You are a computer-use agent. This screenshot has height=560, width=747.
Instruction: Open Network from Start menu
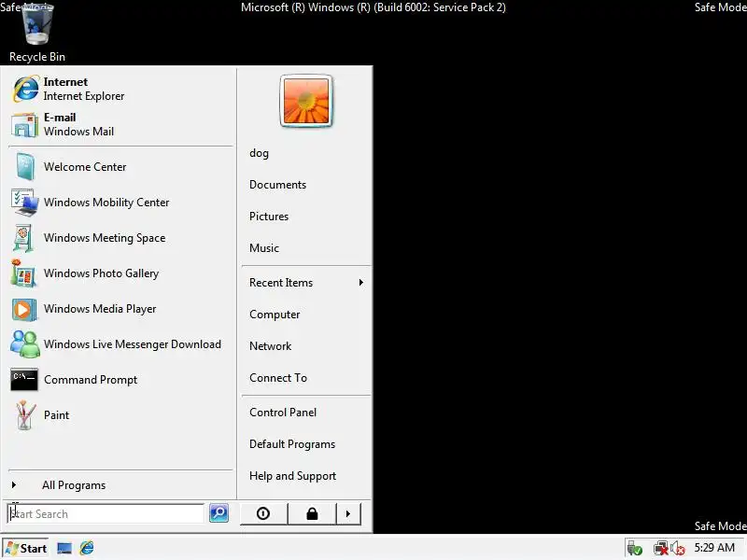click(x=270, y=346)
